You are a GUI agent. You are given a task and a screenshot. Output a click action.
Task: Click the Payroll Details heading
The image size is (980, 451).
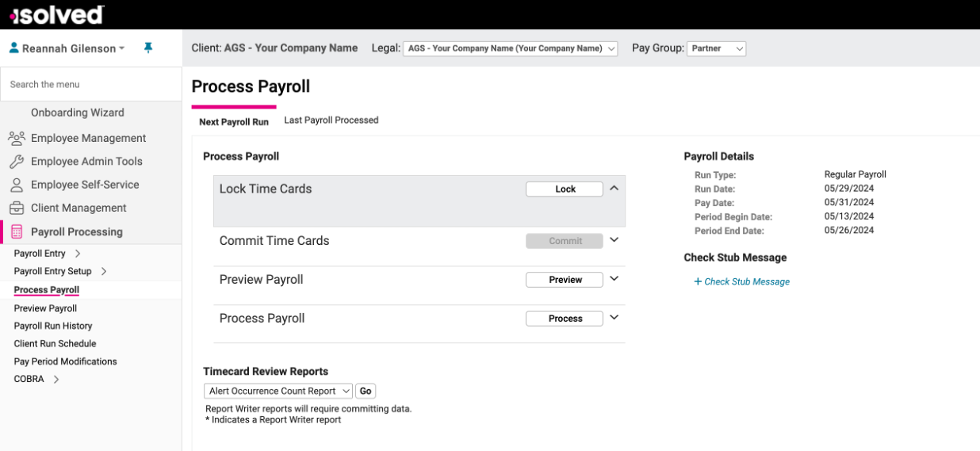[x=719, y=156]
